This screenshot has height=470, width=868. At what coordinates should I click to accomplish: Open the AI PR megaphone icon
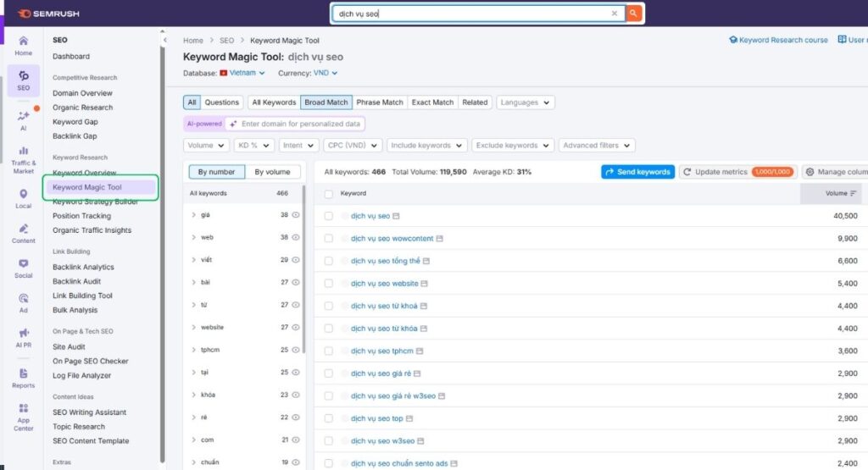(23, 337)
